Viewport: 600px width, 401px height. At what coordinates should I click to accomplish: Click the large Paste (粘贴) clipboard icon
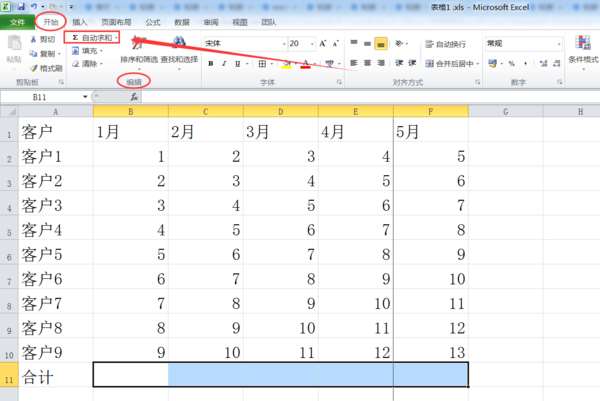tap(15, 43)
